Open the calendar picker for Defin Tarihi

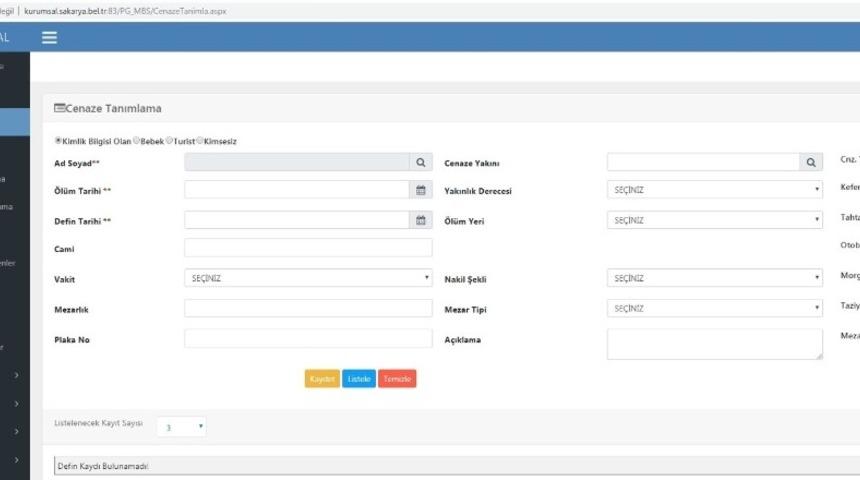click(421, 220)
